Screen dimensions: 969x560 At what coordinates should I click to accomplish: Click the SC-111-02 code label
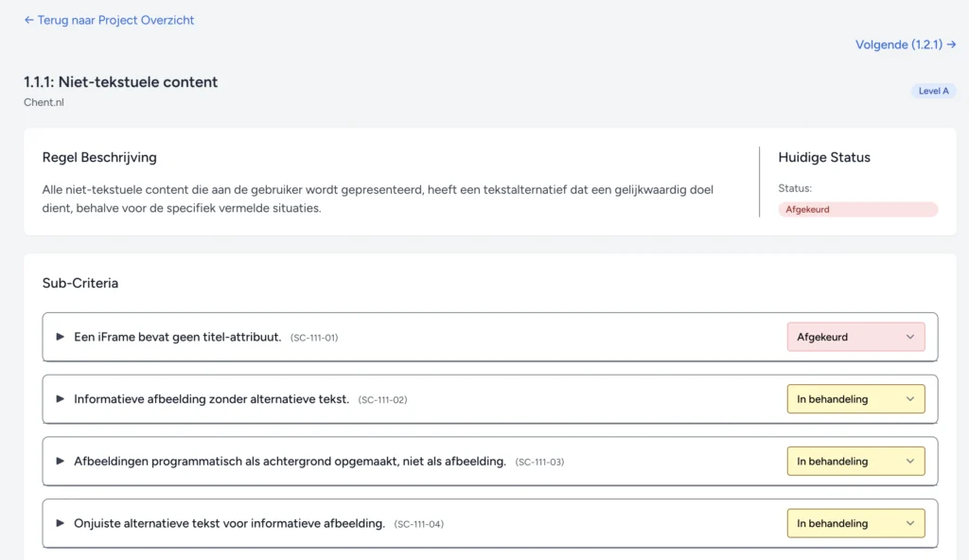tap(382, 400)
